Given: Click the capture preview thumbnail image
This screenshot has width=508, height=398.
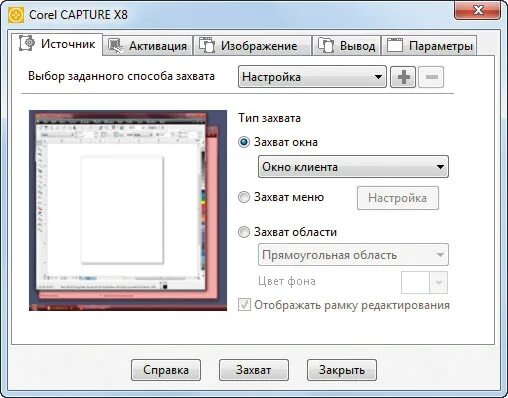Looking at the screenshot, I should pos(128,211).
